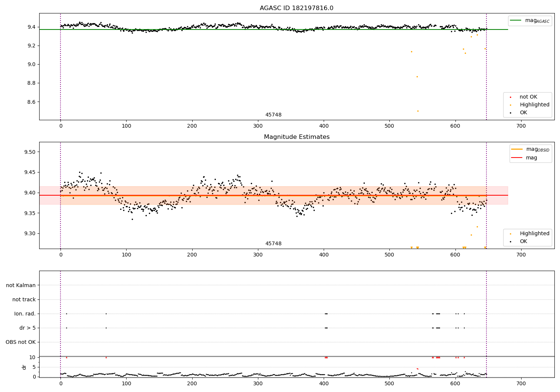Click red line sample beside 'mag' legend entry
The width and height of the screenshot is (560, 392).
coord(517,158)
